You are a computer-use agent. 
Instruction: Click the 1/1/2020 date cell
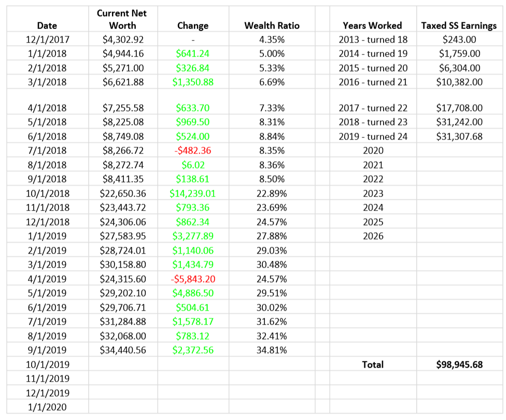(47, 407)
